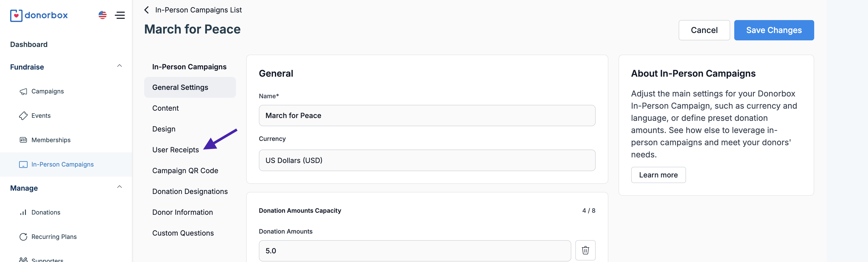868x262 pixels.
Task: Click the Recurring Plans refresh icon
Action: (23, 237)
